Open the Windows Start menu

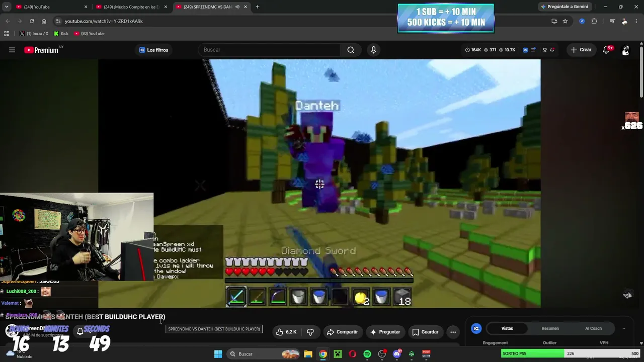218,354
